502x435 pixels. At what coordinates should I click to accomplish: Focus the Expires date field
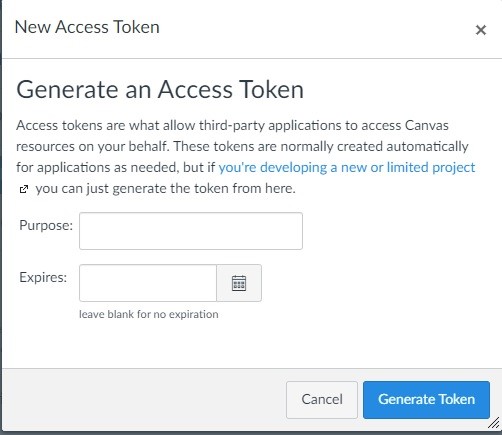tap(148, 283)
